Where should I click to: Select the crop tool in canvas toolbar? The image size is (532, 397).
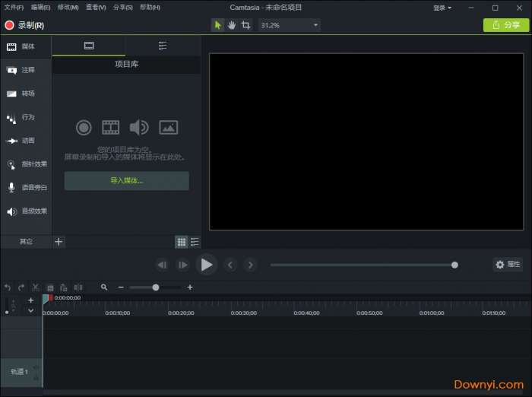[x=245, y=25]
